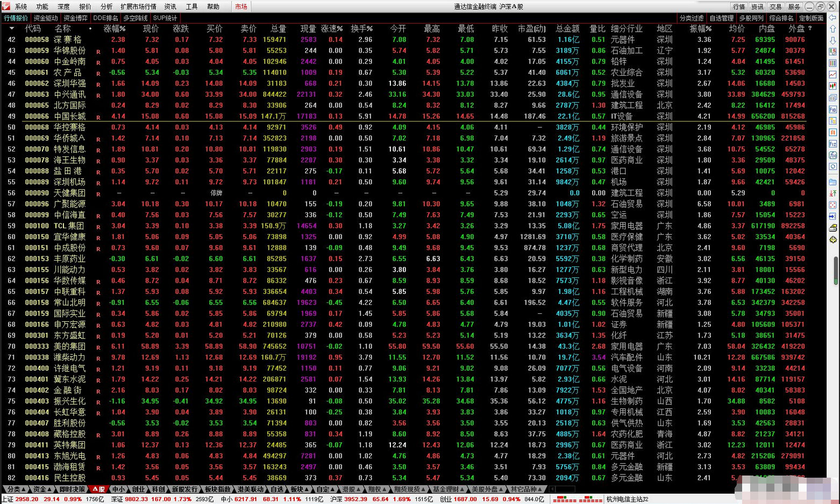Viewport: 840px width, 504px height.
Task: Click the up arrow icon in the right sidebar
Action: click(x=833, y=29)
